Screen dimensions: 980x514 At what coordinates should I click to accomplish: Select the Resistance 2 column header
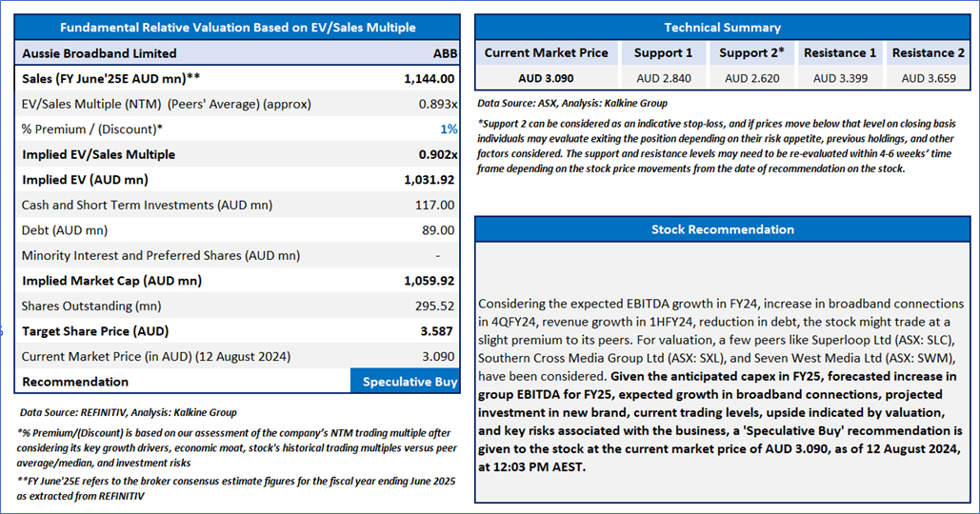(928, 53)
